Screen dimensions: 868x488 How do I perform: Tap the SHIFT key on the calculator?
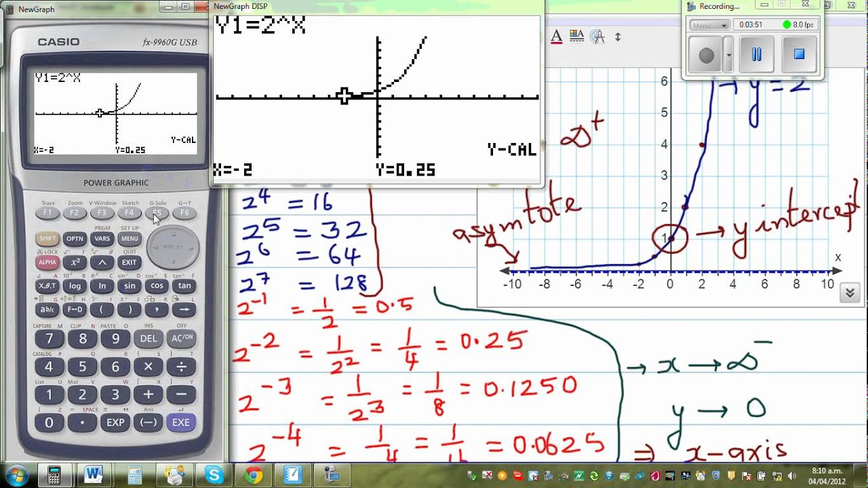click(47, 239)
